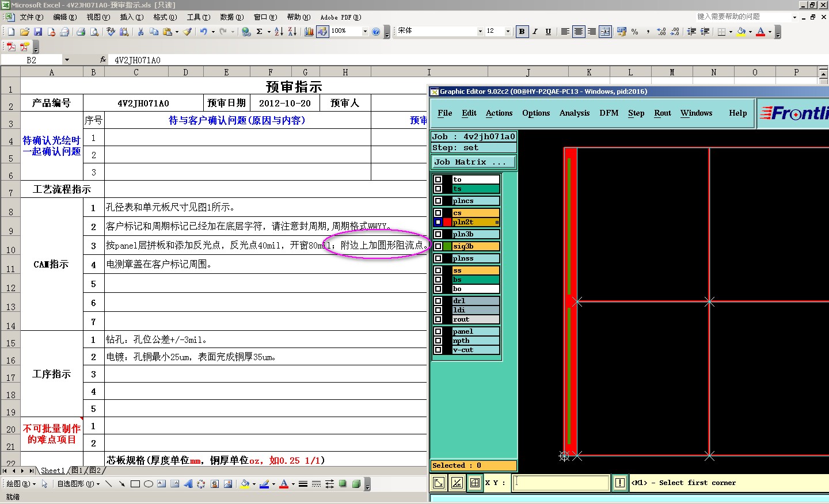Toggle the 'pln2t' layer checkbox

tap(438, 222)
